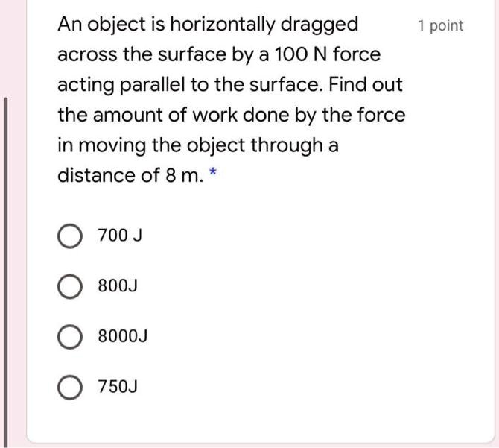Click "An object is horizontally dragged" line
Image resolution: width=499 pixels, height=448 pixels.
pyautogui.click(x=208, y=25)
